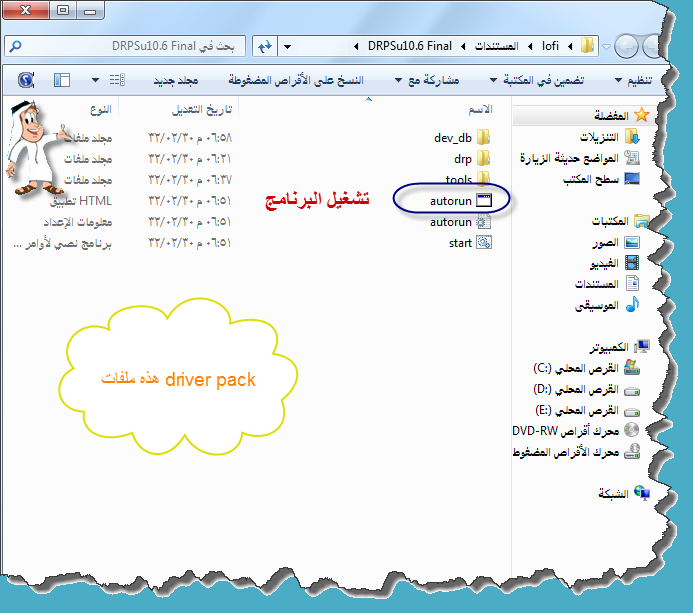This screenshot has height=613, width=693.
Task: Open help with the question mark icon
Action: 26,80
